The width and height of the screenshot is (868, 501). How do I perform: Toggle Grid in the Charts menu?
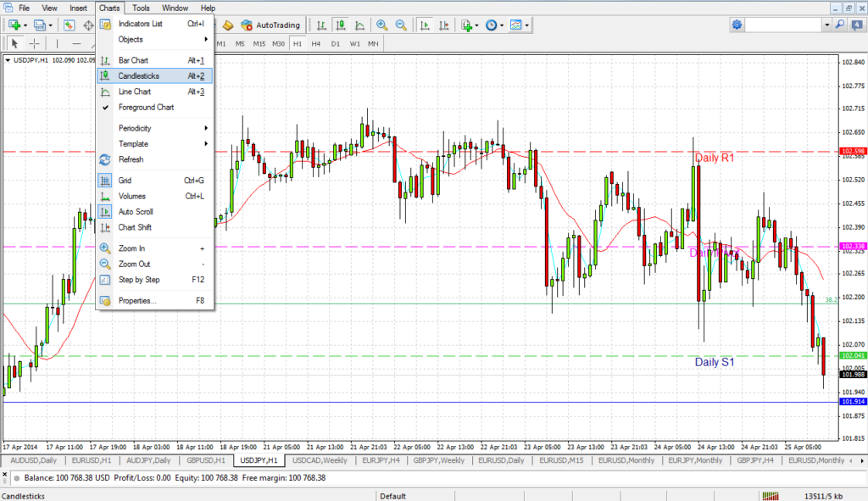(x=154, y=181)
